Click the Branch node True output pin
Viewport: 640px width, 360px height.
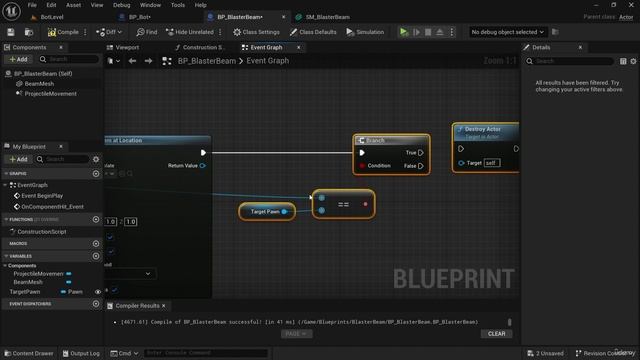coord(420,153)
